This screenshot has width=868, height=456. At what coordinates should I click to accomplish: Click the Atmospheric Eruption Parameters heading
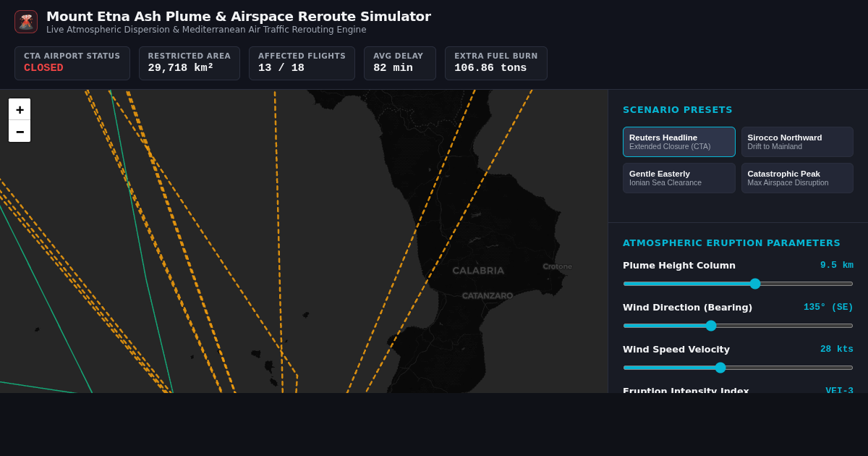[x=731, y=243]
